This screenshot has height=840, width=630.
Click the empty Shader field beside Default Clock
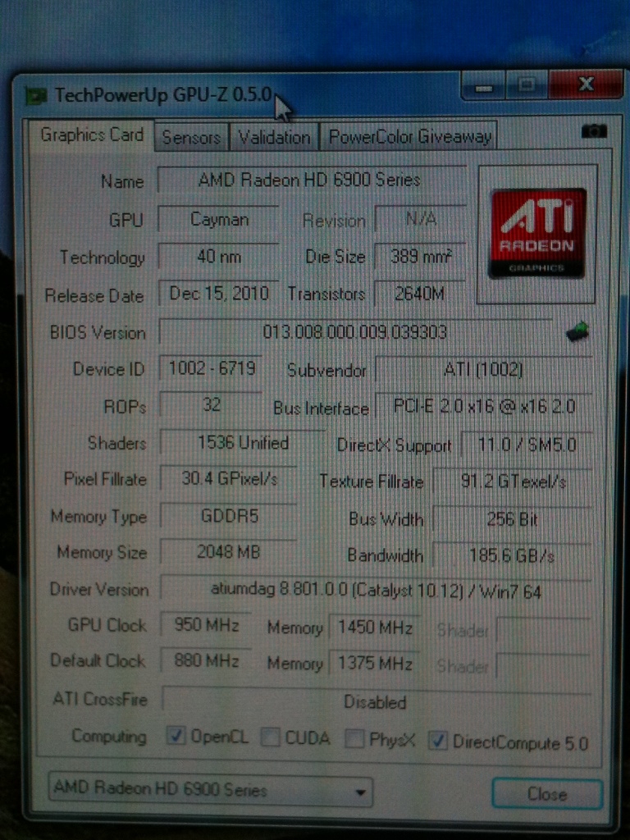[543, 666]
